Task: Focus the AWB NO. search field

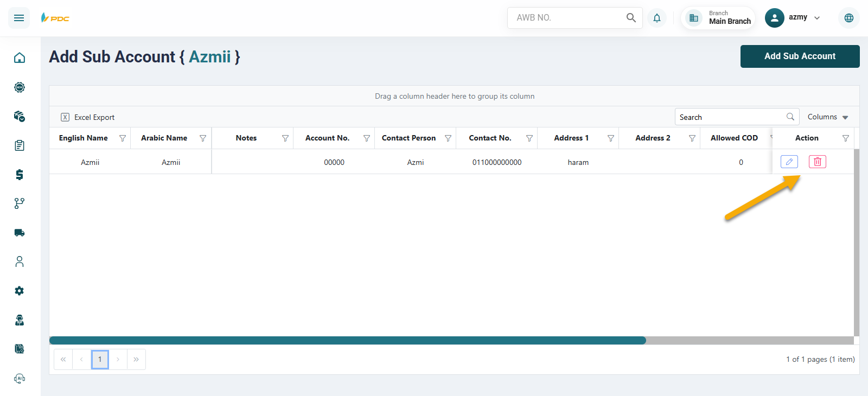Action: click(x=567, y=18)
